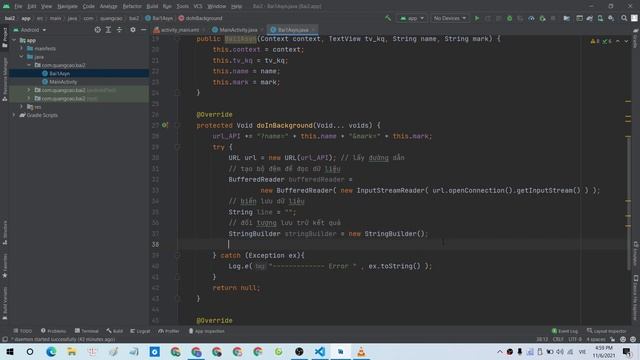The image size is (640, 360).
Task: Click the override gutter icon beside doInBackground
Action: tap(164, 125)
